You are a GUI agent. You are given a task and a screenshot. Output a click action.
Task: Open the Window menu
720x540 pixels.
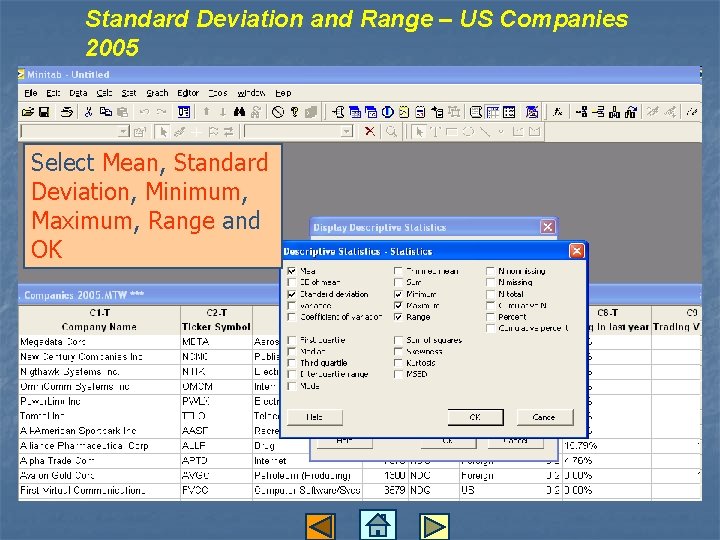point(251,93)
